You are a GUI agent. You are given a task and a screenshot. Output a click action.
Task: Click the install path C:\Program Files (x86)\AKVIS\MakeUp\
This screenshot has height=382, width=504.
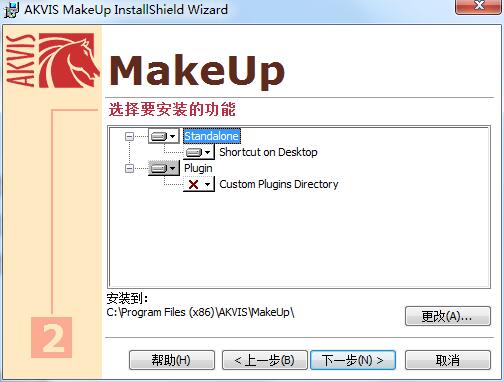pos(200,312)
